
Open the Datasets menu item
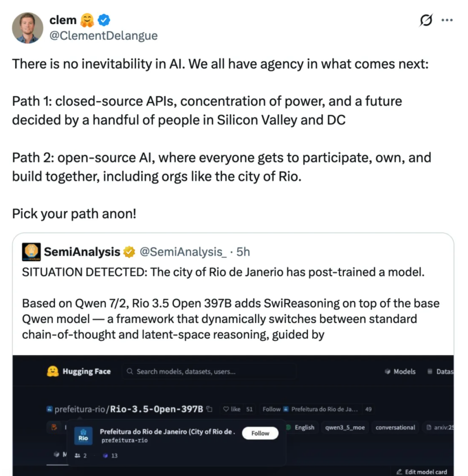(440, 372)
